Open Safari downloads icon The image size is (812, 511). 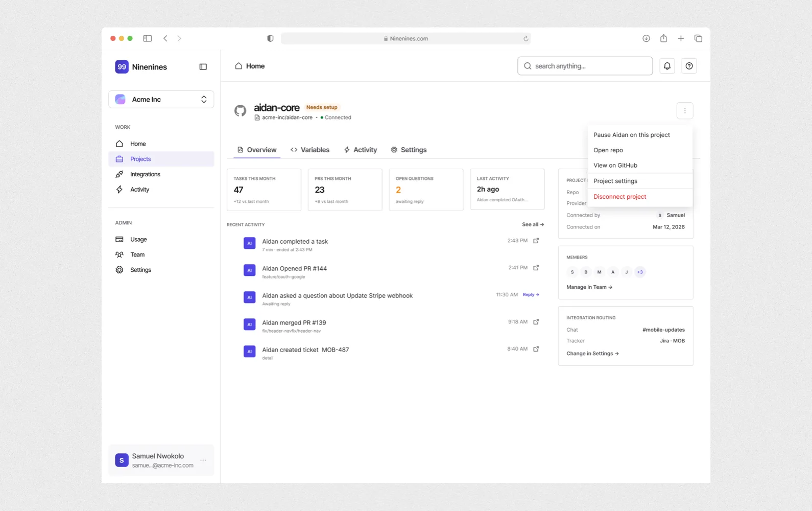(646, 38)
